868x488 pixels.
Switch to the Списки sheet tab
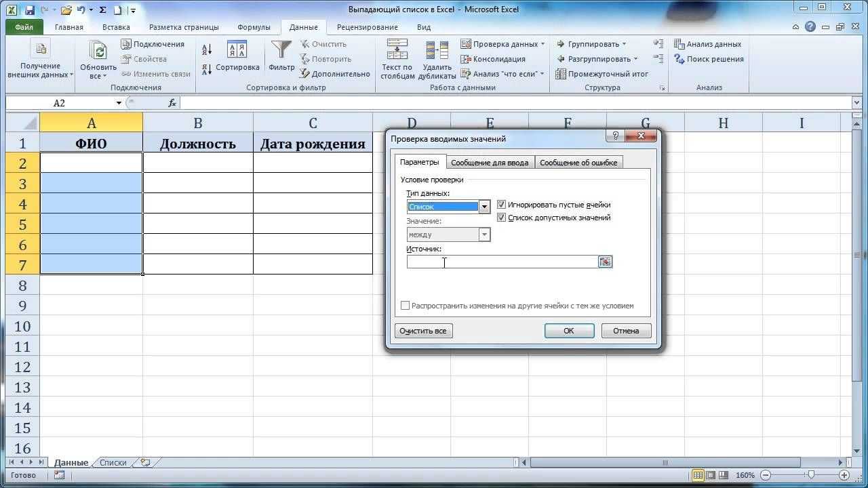point(113,462)
